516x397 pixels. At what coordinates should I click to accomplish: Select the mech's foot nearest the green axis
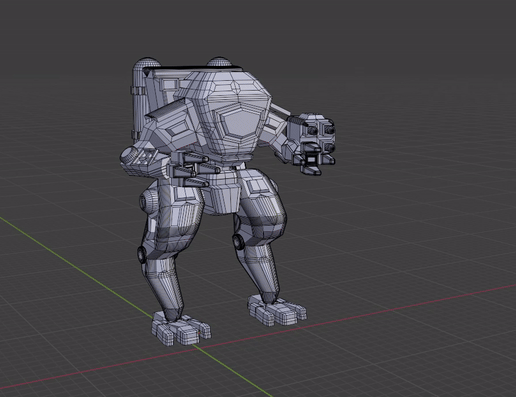(181, 329)
